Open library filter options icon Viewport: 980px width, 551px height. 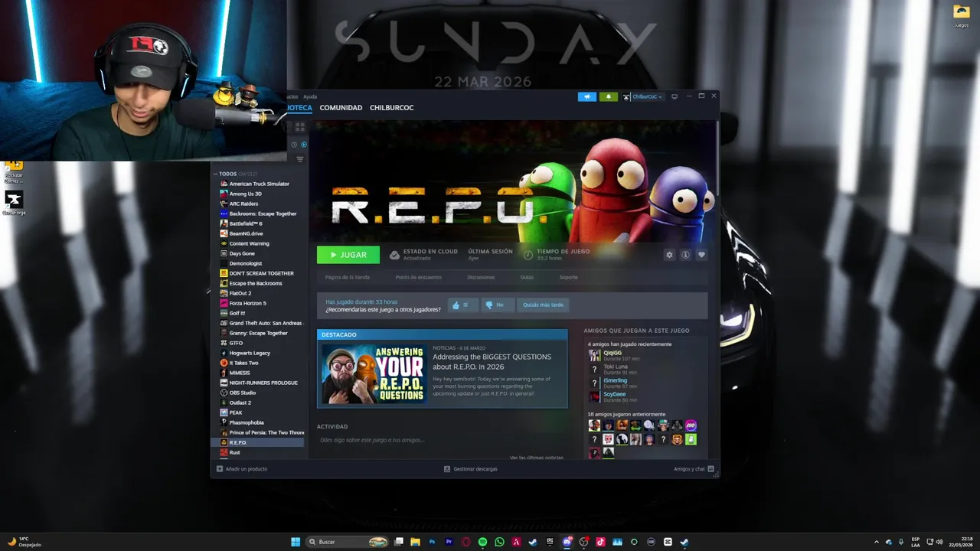point(300,159)
